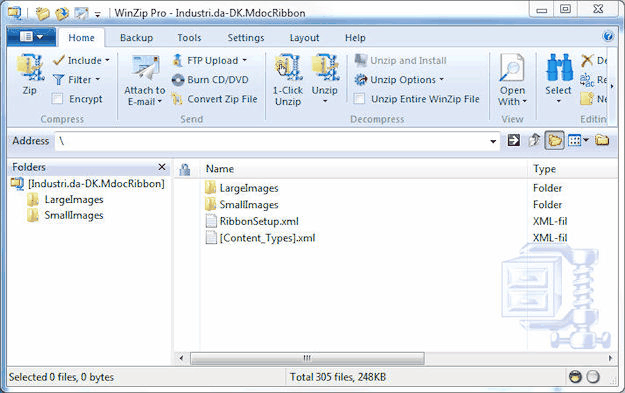The width and height of the screenshot is (625, 393).
Task: Click the open archive icon in quick access toolbar
Action: pyautogui.click(x=62, y=14)
